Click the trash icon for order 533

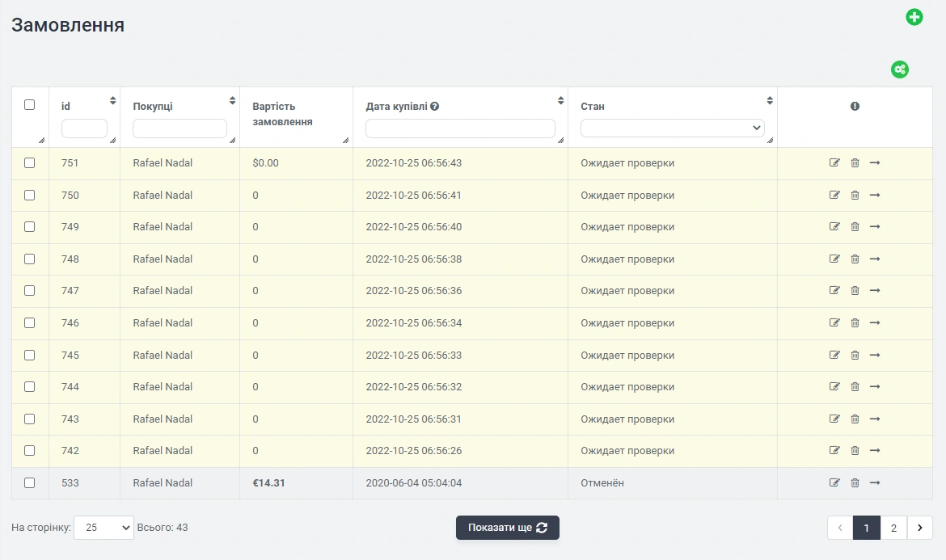(855, 483)
